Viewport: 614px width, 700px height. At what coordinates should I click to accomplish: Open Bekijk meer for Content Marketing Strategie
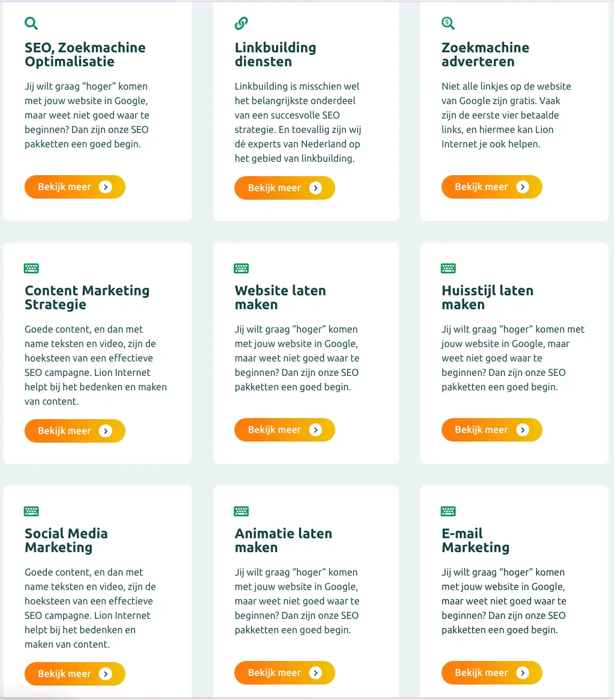click(75, 431)
